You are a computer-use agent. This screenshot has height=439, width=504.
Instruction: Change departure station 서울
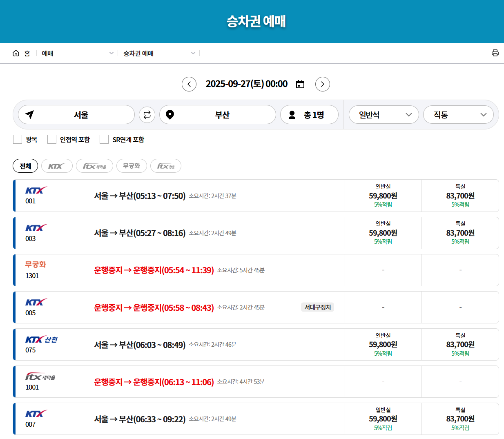pos(76,115)
